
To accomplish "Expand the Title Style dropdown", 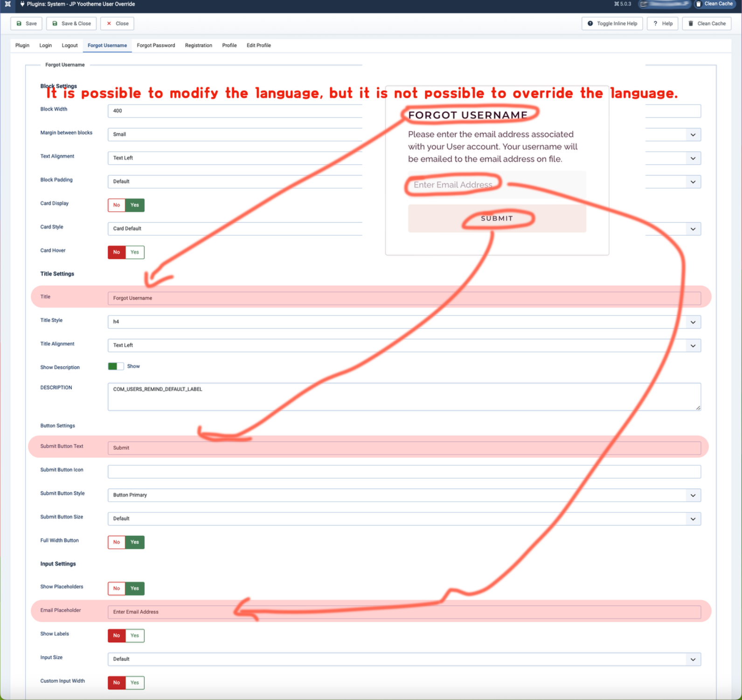I will coord(404,322).
